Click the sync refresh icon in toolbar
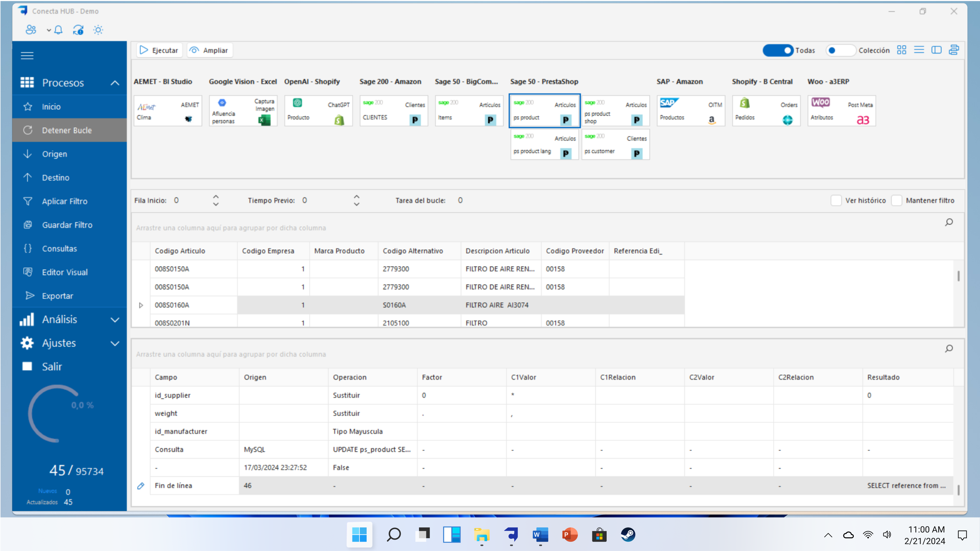The width and height of the screenshot is (980, 551). [x=78, y=30]
